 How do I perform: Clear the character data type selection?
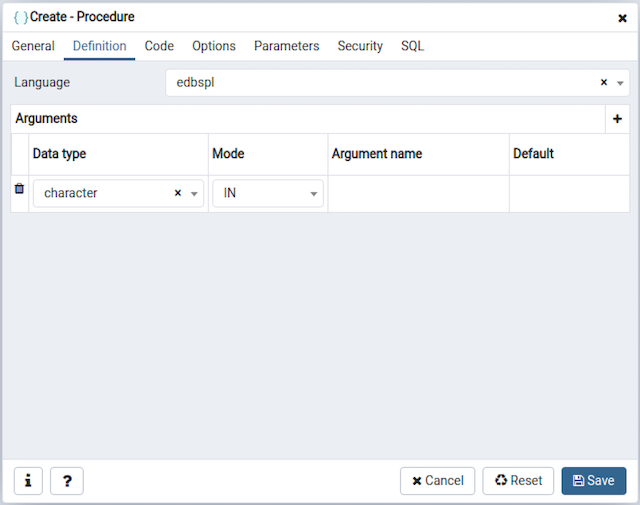[178, 193]
